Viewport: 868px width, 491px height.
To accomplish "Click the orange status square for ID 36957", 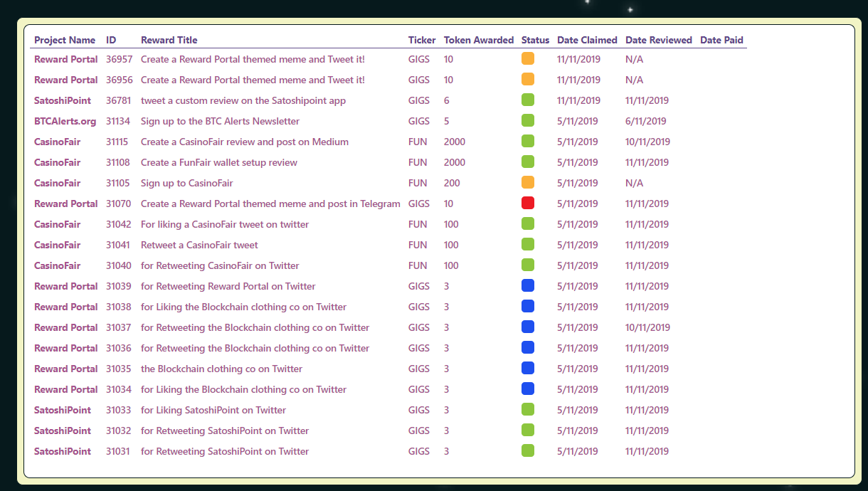I will coord(528,59).
